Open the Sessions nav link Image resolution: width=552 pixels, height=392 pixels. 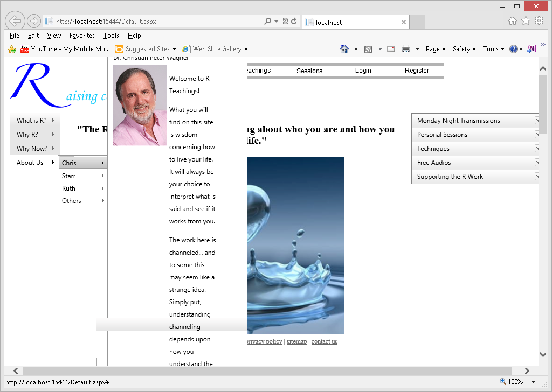tap(309, 71)
